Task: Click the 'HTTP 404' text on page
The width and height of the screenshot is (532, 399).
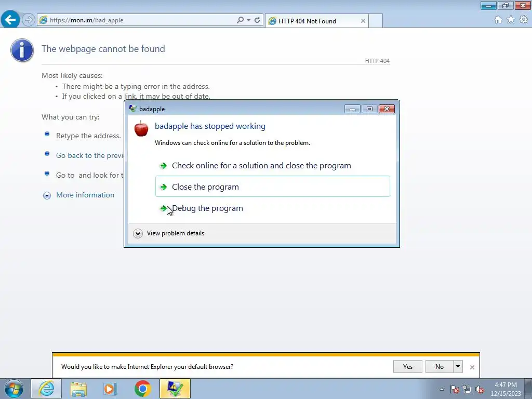Action: (x=377, y=61)
